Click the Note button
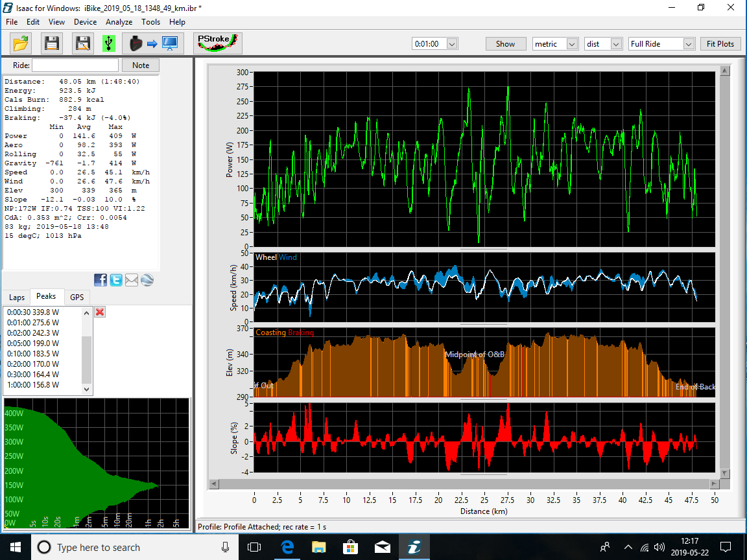 pos(141,65)
